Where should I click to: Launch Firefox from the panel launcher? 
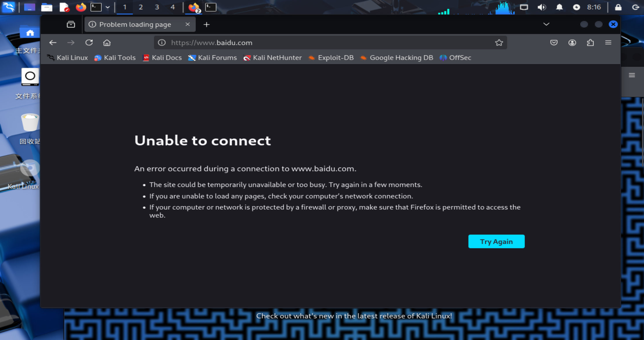(81, 7)
